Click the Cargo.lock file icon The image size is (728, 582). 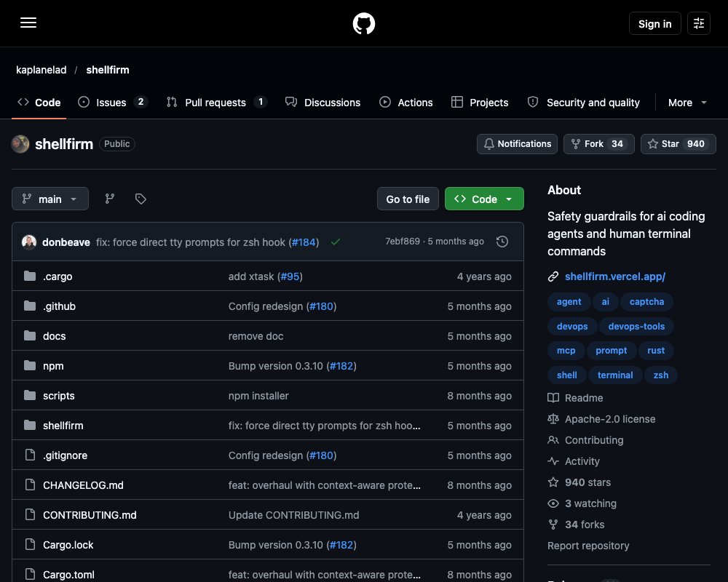30,544
